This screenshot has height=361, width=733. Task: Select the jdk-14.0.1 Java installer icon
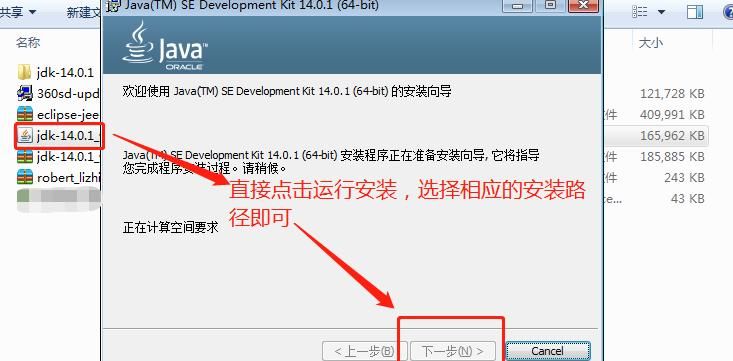(x=25, y=135)
